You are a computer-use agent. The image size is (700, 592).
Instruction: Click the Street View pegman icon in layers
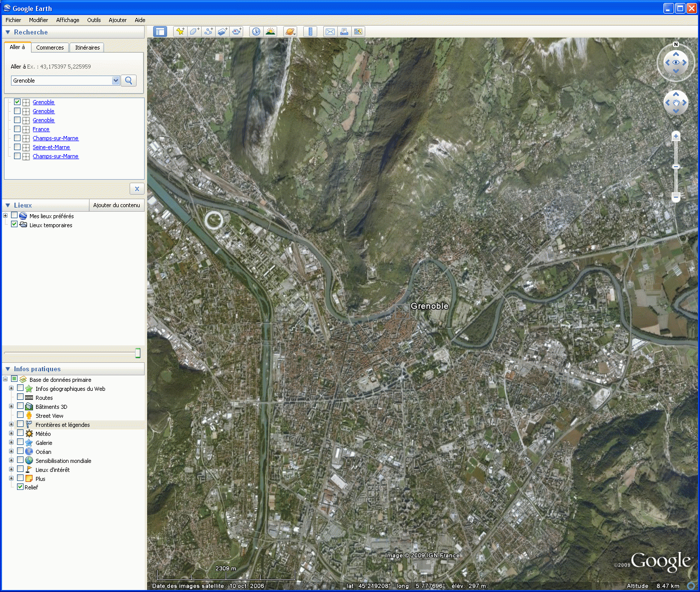coord(29,416)
